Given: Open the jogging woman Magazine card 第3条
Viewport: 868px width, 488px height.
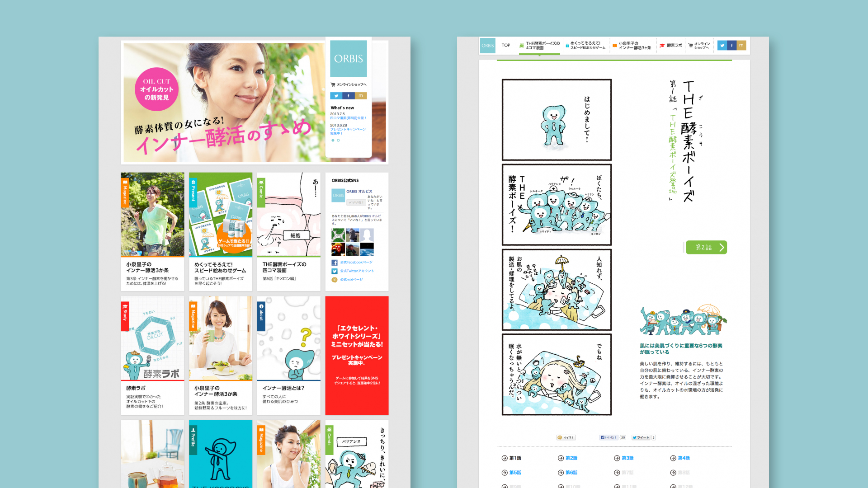Looking at the screenshot, I should 152,232.
